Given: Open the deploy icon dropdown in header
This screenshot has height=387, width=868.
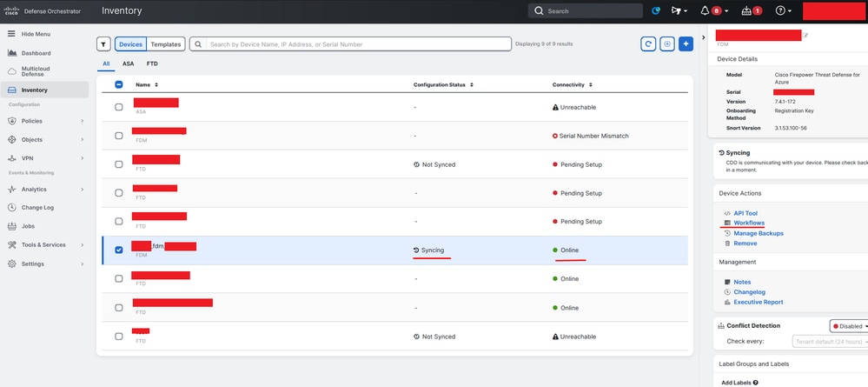Looking at the screenshot, I should click(679, 10).
